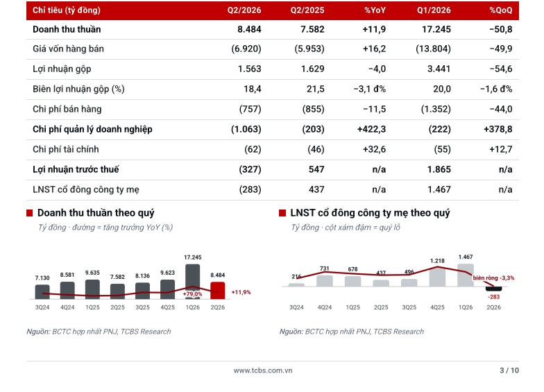Click the Q2/2025 column header
Image resolution: width=544 pixels, height=392 pixels.
pos(307,10)
